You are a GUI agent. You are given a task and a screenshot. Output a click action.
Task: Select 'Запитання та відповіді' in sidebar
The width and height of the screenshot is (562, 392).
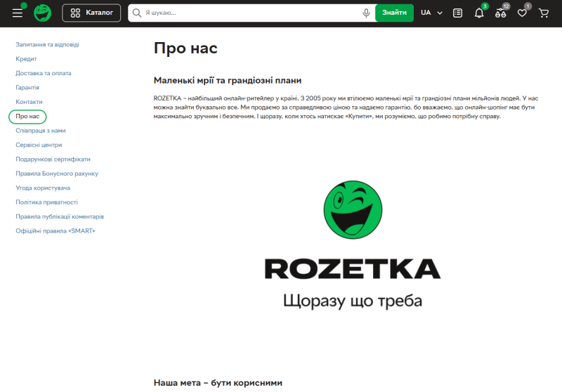coord(47,44)
